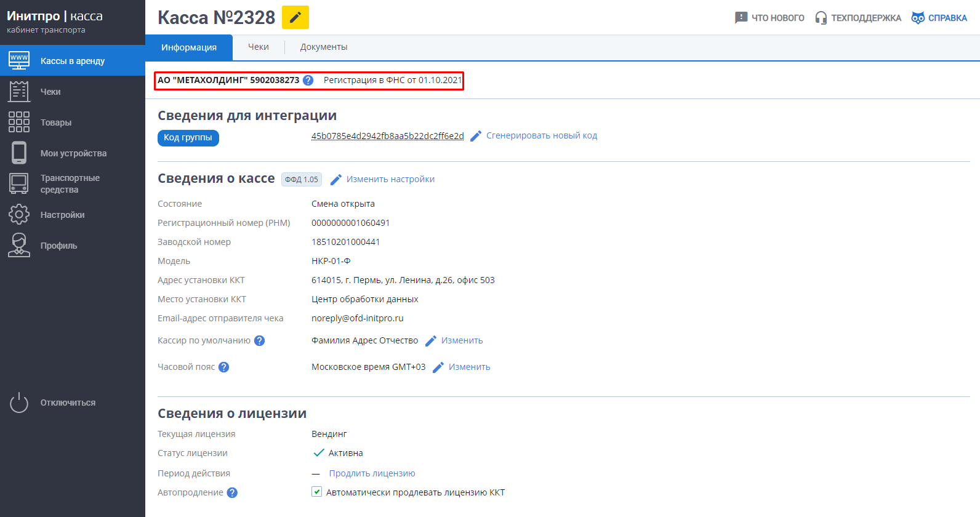
Task: Open the ЧТО НОВОГО speech bubble icon
Action: point(741,18)
